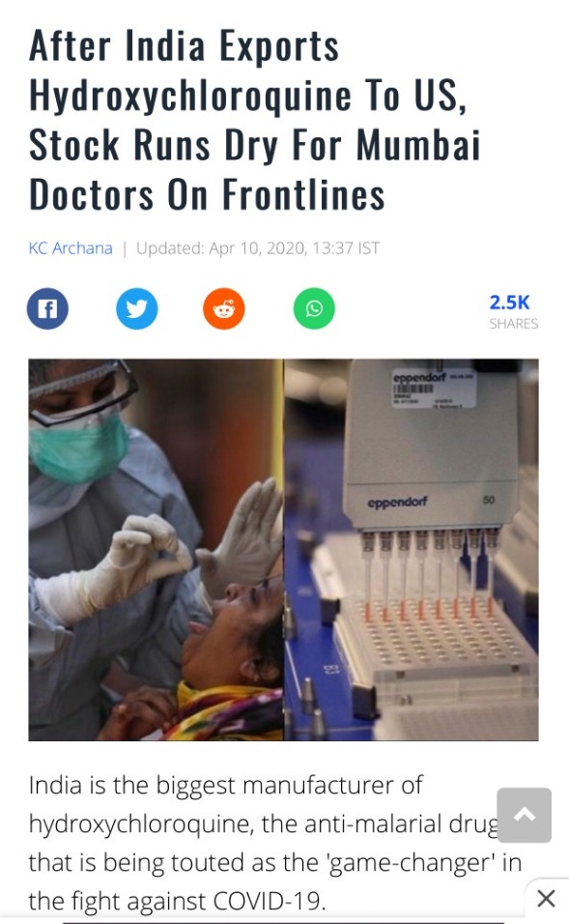The width and height of the screenshot is (569, 924).
Task: Click the eppendorf label on the pipette
Action: click(x=397, y=503)
